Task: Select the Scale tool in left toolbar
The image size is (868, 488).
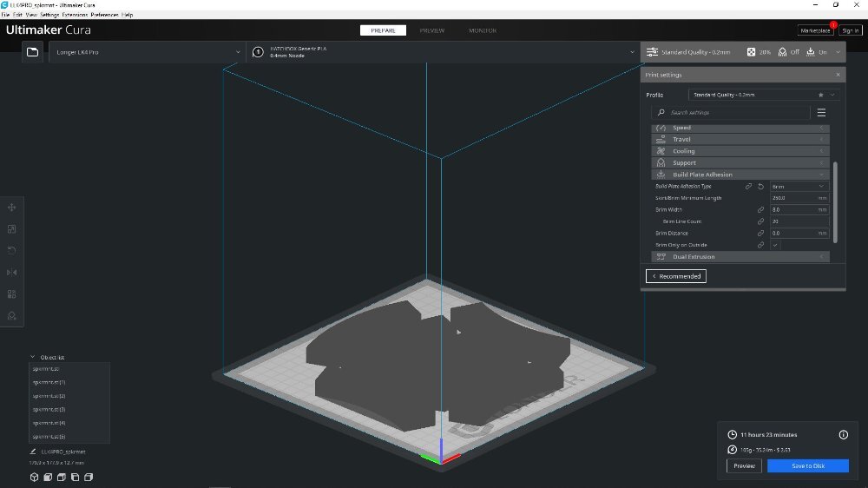Action: (x=11, y=228)
